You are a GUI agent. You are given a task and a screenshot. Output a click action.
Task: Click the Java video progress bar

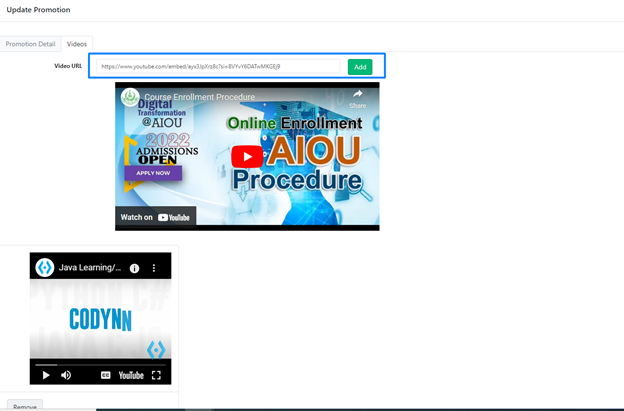pyautogui.click(x=100, y=364)
